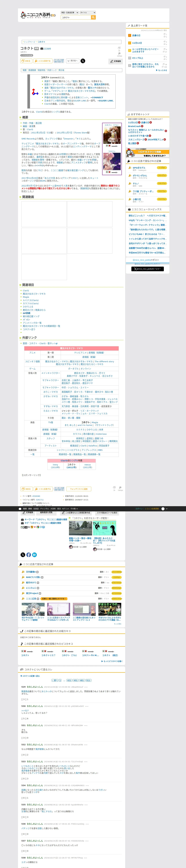This screenshot has width=186, height=868.
Task: Play the lower コネクト sidebar player
Action: click(107, 172)
